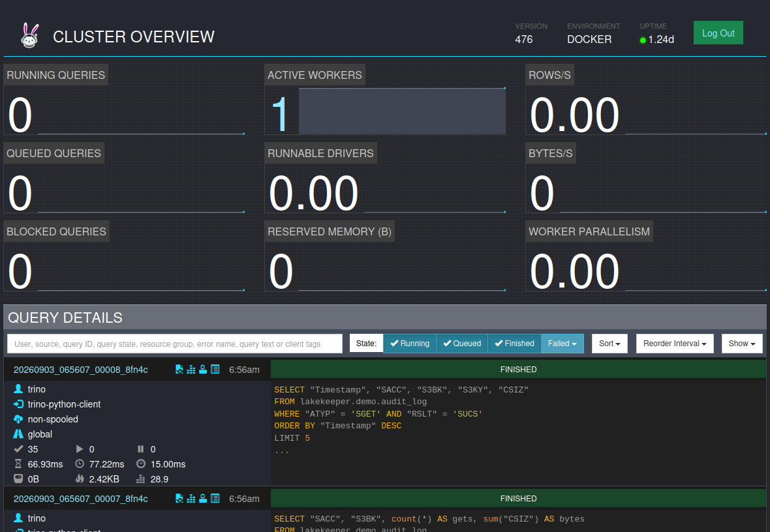Click the user icon beside trino in the first query
Image resolution: width=770 pixels, height=532 pixels.
click(x=18, y=389)
